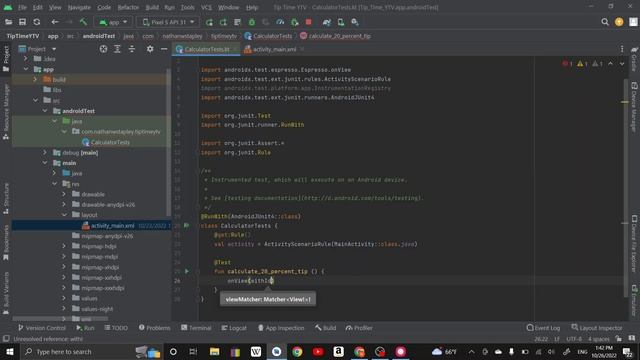Jump to next highlighted error arrow
The height and width of the screenshot is (360, 640).
point(622,64)
